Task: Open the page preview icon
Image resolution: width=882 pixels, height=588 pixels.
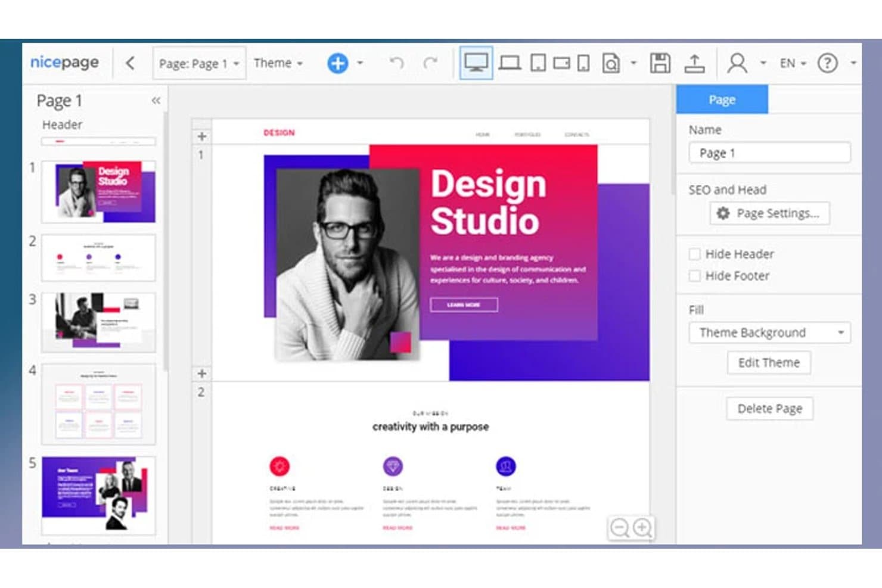Action: [611, 63]
